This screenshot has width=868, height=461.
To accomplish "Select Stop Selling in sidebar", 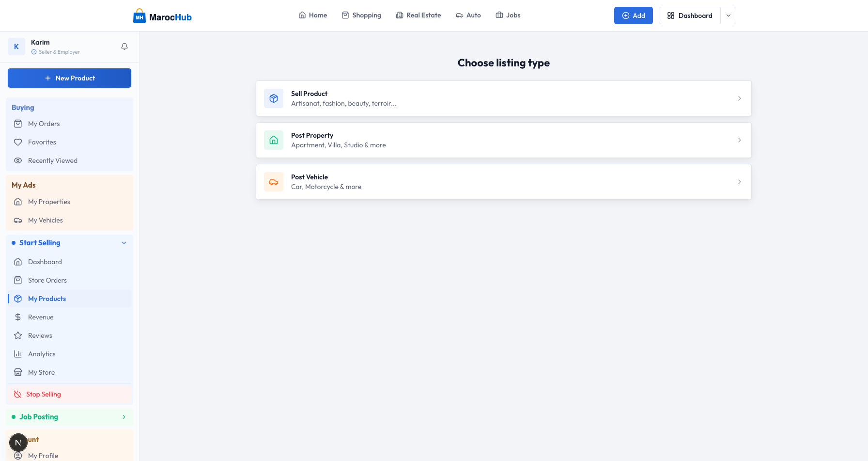I will click(x=44, y=394).
